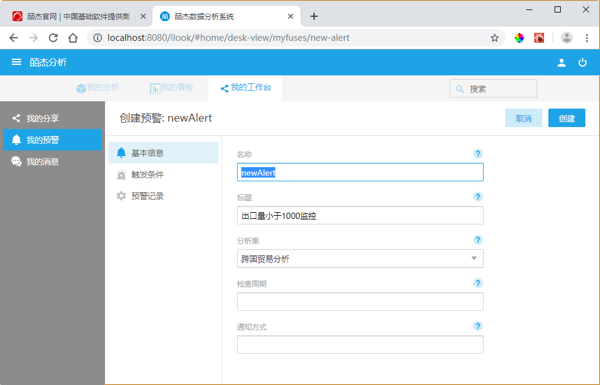
Task: Click the 取消 button
Action: (523, 118)
